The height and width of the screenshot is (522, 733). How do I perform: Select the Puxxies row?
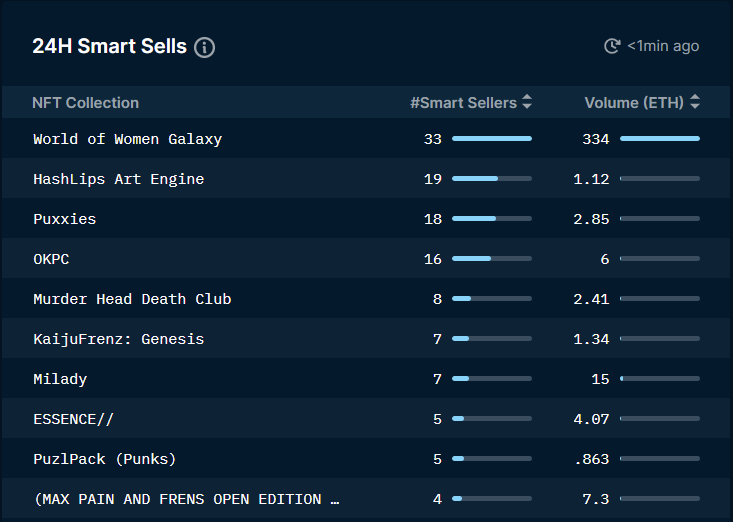pyautogui.click(x=366, y=219)
